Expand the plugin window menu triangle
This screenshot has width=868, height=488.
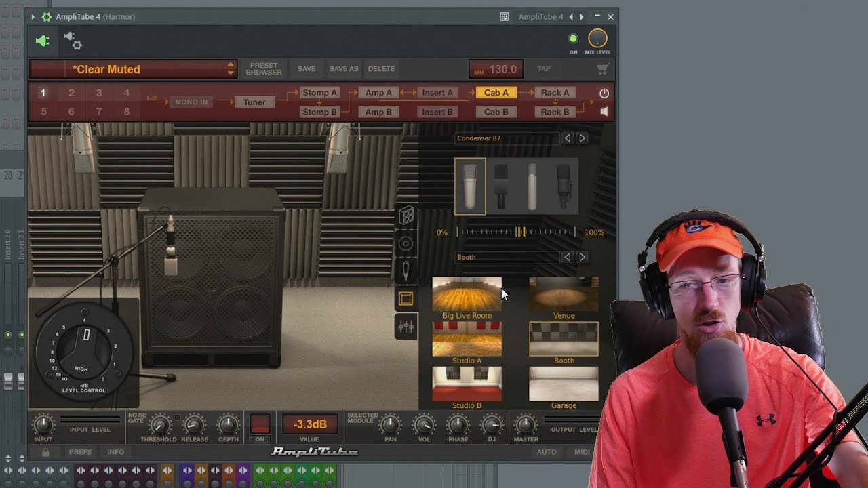(33, 17)
